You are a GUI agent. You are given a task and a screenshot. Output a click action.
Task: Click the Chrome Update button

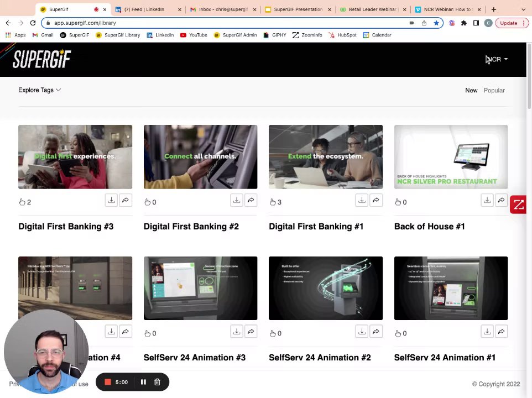pos(512,23)
